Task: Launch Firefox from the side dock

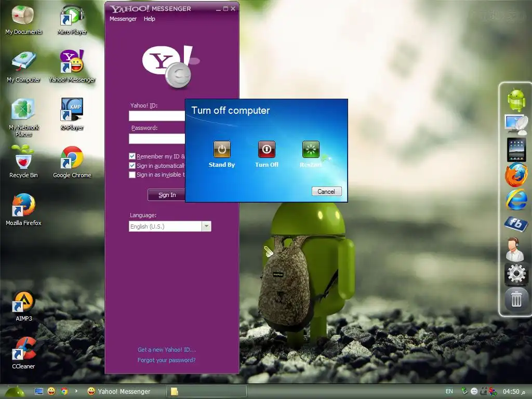Action: tap(516, 175)
